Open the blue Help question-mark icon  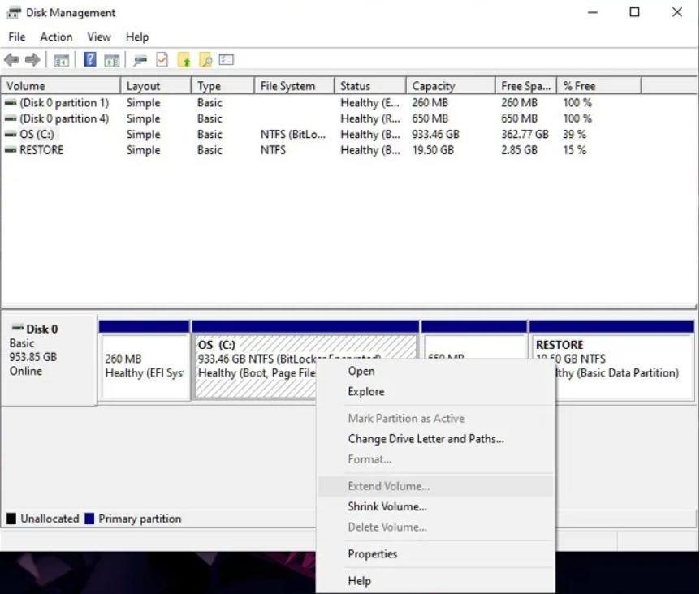[x=89, y=60]
